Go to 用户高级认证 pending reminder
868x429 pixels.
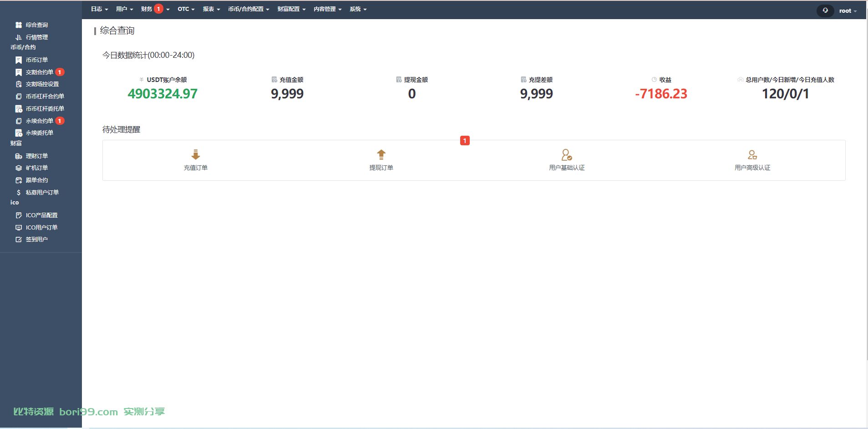tap(752, 168)
